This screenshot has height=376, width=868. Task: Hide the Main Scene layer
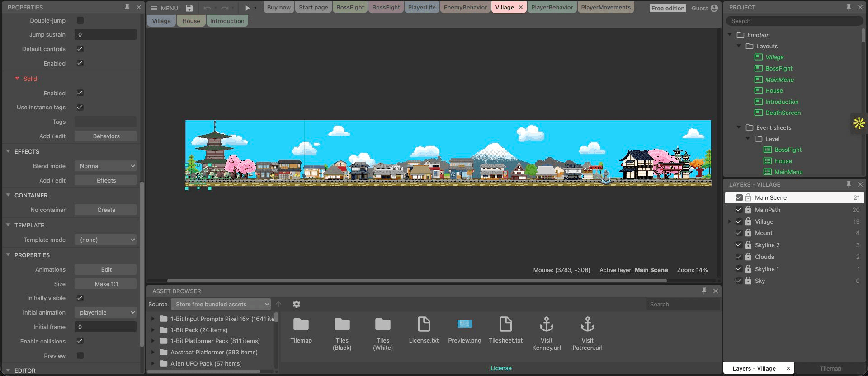(x=739, y=197)
